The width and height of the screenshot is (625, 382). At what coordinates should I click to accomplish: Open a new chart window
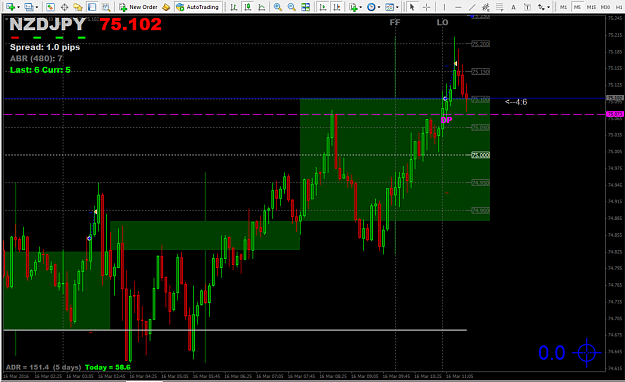pyautogui.click(x=10, y=7)
